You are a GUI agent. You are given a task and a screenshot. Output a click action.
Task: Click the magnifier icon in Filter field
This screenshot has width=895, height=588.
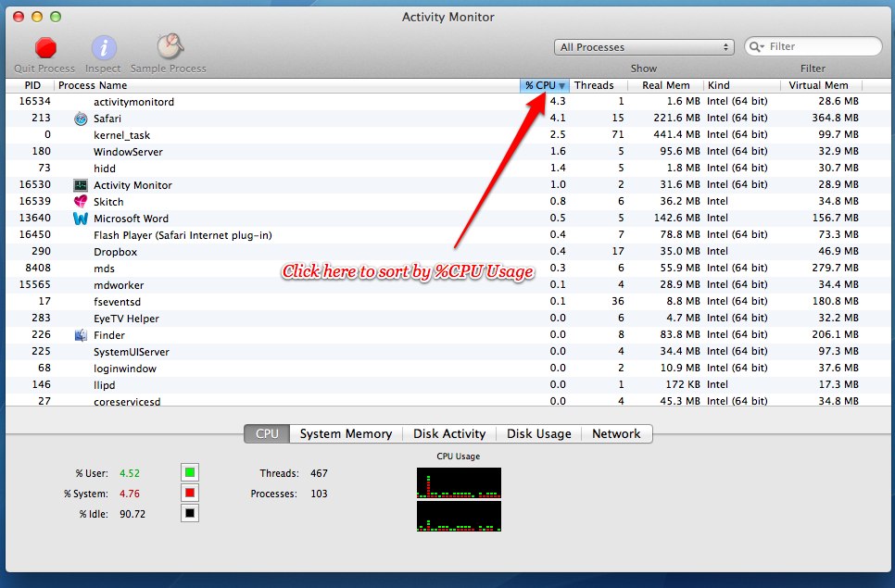point(756,47)
